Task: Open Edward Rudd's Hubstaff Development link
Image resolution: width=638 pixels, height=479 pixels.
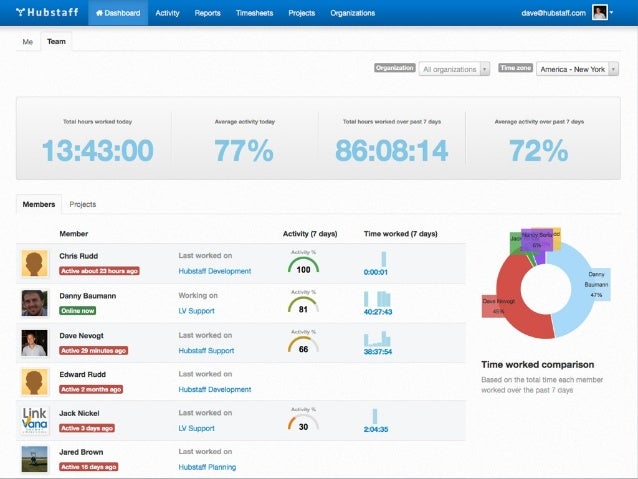Action: (215, 389)
